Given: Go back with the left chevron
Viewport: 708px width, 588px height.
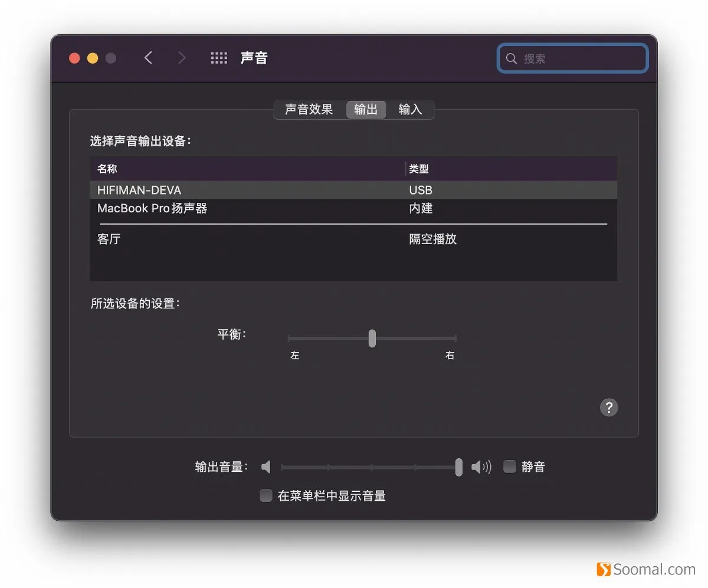Looking at the screenshot, I should (x=148, y=58).
